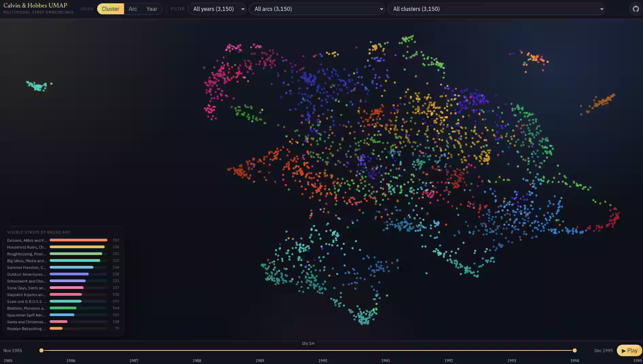This screenshot has height=364, width=643.
Task: Click the timeline start handle at Nov 1985
Action: click(41, 350)
